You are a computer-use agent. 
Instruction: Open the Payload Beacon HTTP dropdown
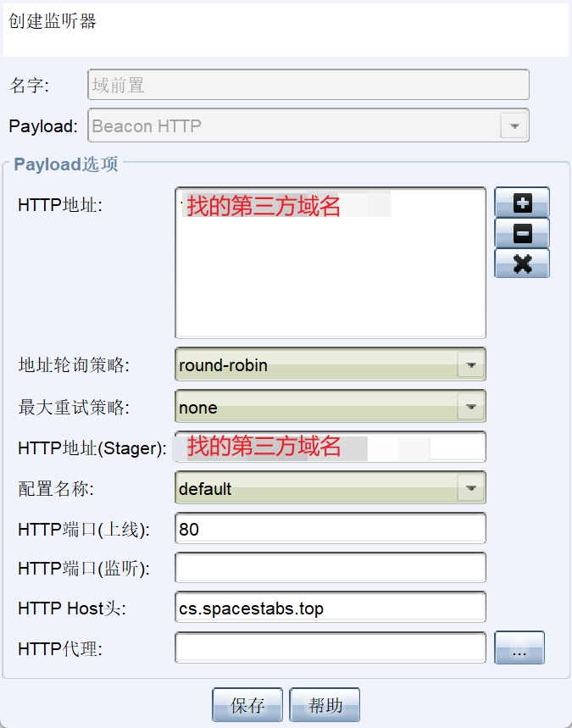point(513,126)
